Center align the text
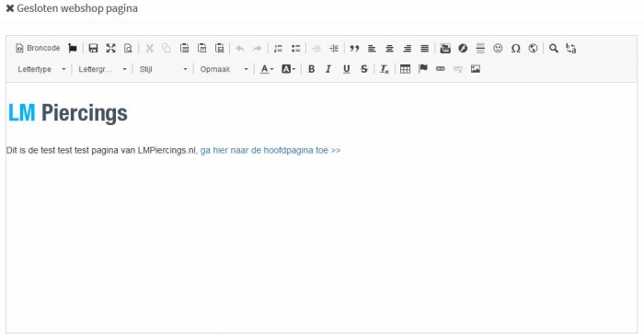This screenshot has width=644, height=334. pos(389,49)
